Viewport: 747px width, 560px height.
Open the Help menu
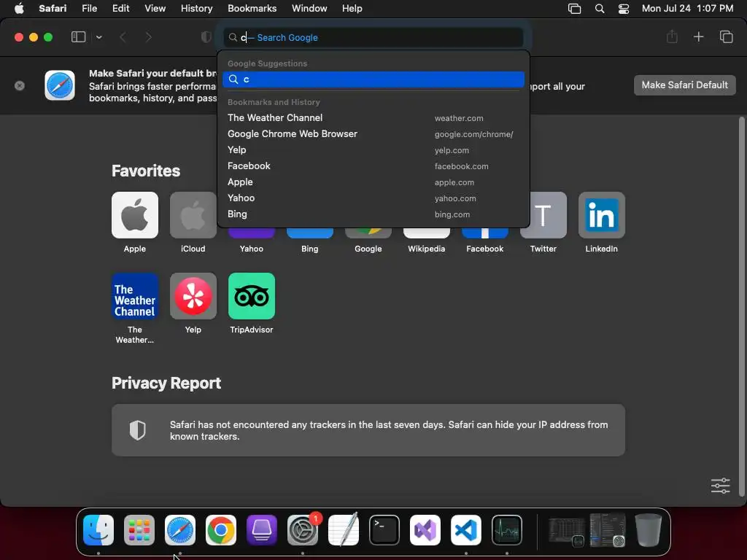click(x=352, y=8)
